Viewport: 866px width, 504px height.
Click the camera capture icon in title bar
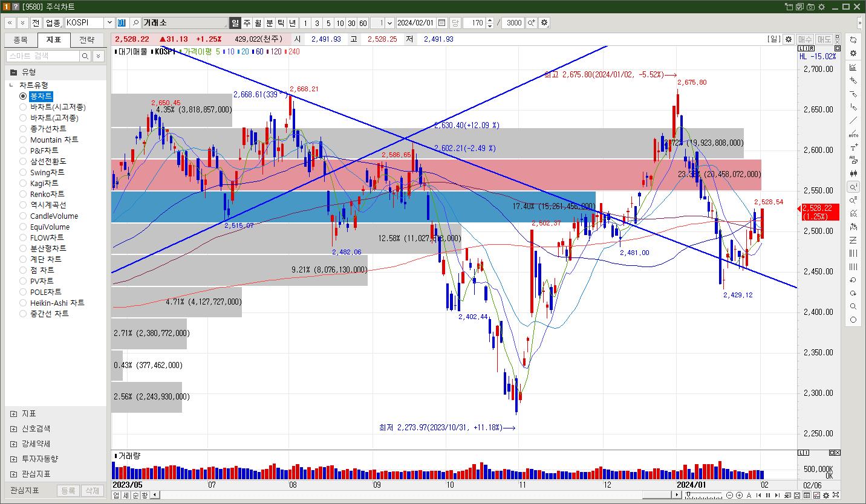[x=810, y=7]
